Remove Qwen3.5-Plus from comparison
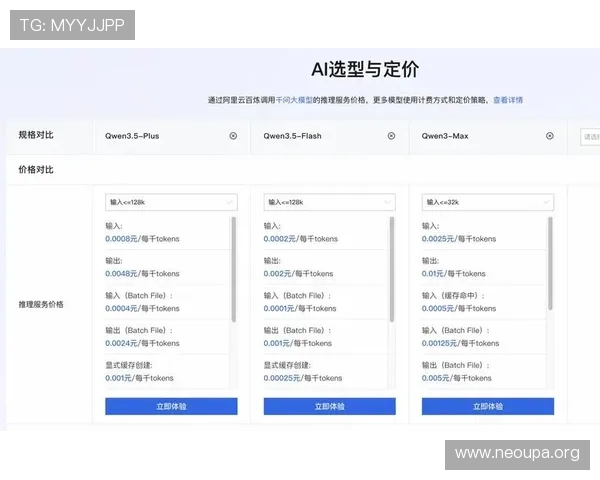600x480 pixels. pyautogui.click(x=233, y=136)
